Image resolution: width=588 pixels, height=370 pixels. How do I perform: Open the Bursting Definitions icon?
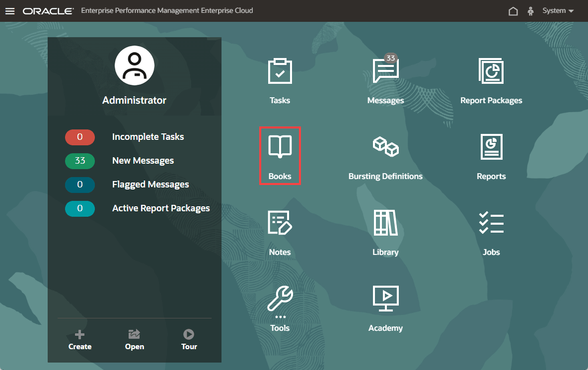point(385,147)
